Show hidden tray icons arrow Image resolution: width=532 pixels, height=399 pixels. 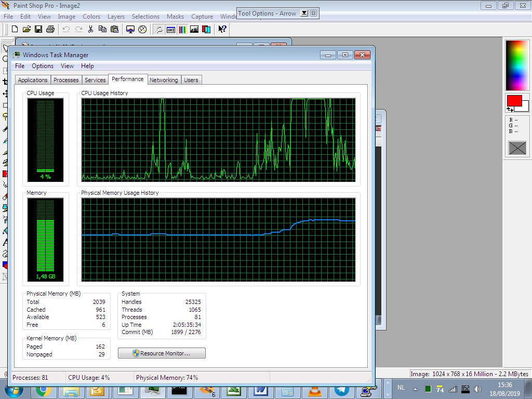tap(415, 389)
